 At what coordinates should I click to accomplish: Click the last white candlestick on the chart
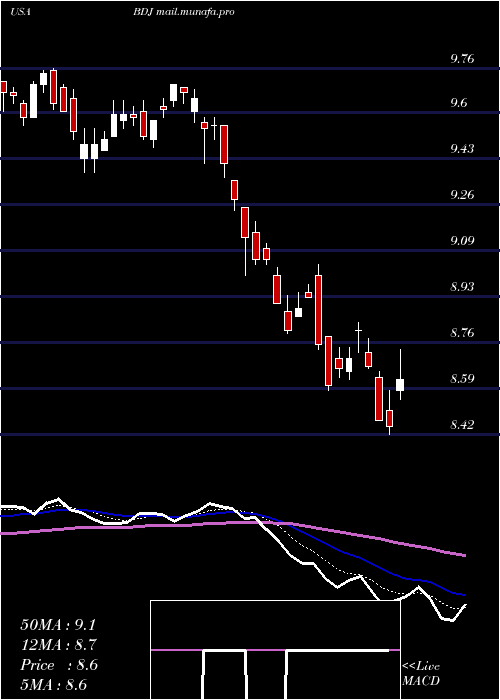400,374
